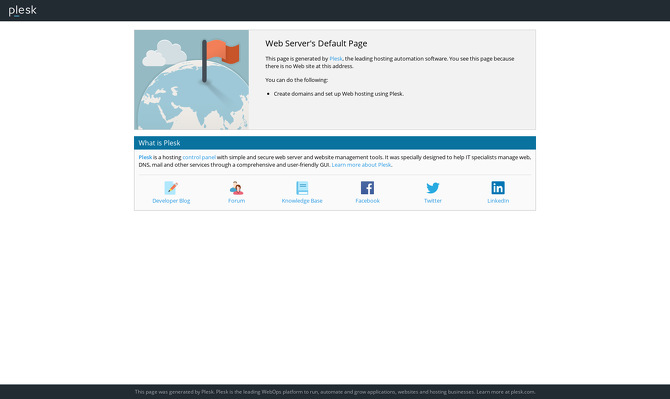The width and height of the screenshot is (670, 399).
Task: Click Plesk link in 'generated by' sentence
Action: click(x=336, y=59)
